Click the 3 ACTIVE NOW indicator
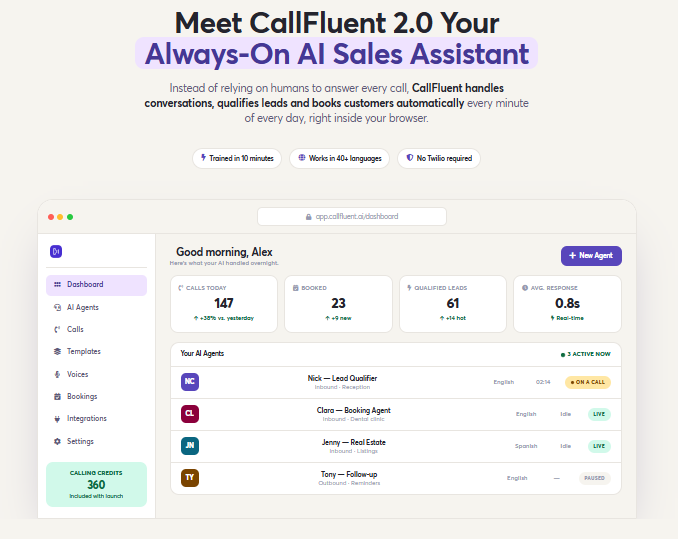Viewport: 678px width, 539px height. pyautogui.click(x=585, y=354)
